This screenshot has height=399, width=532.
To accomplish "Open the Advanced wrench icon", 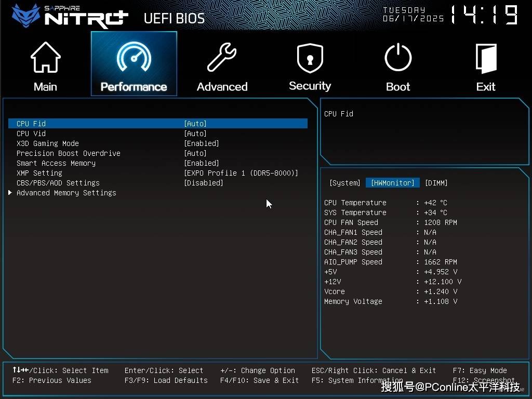I will (x=222, y=58).
